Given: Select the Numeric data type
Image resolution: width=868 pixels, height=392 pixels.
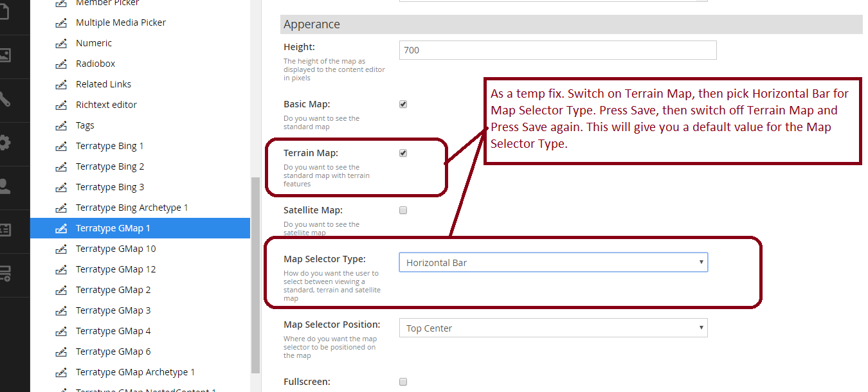Looking at the screenshot, I should coord(94,43).
